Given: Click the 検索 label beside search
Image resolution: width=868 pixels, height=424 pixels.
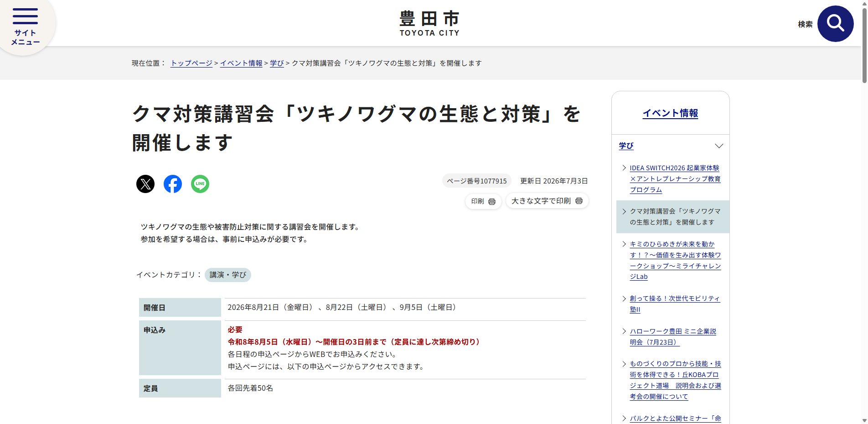Looking at the screenshot, I should [805, 24].
